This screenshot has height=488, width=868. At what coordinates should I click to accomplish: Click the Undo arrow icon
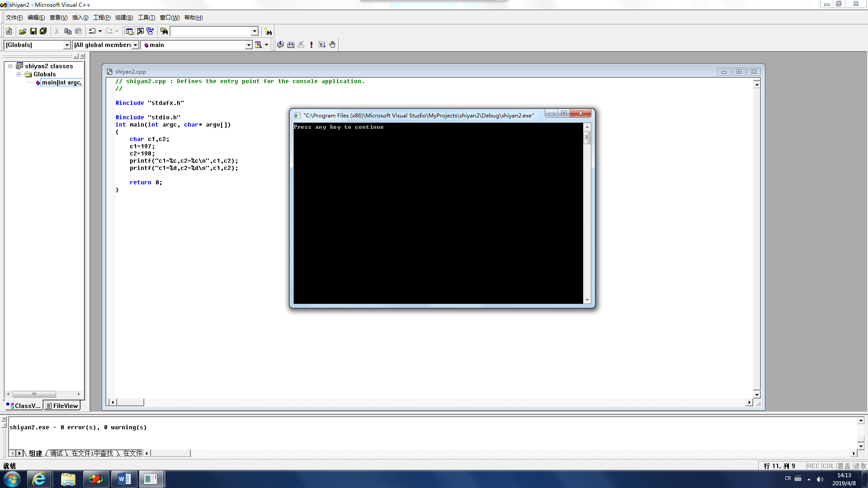[92, 31]
